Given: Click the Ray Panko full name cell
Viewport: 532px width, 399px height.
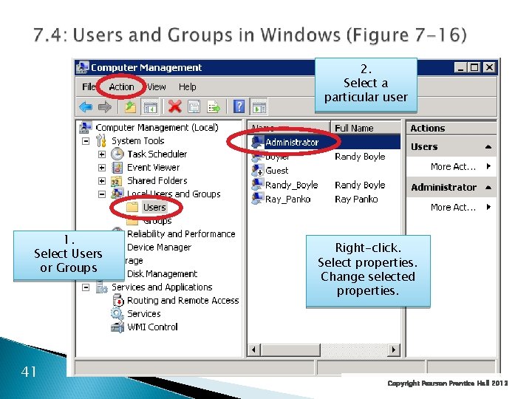Looking at the screenshot, I should 356,199.
